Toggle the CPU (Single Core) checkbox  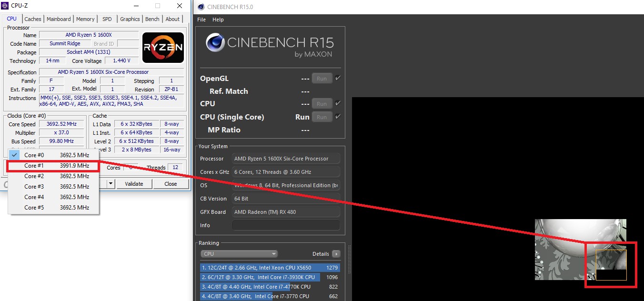click(x=338, y=117)
